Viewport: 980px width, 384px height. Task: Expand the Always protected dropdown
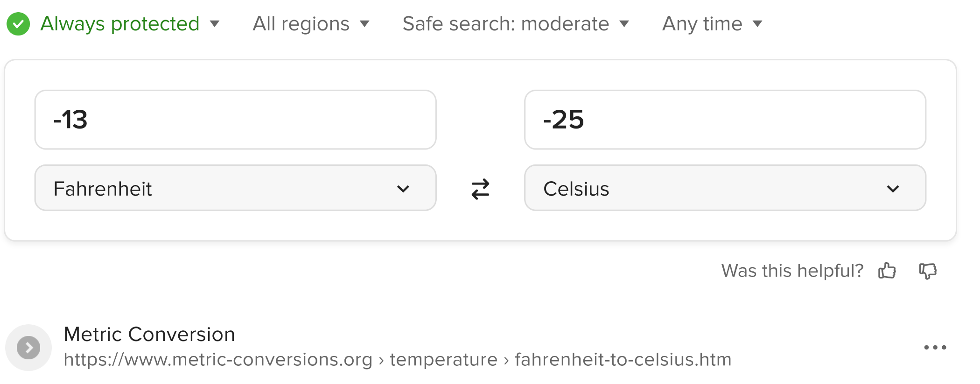click(x=215, y=24)
